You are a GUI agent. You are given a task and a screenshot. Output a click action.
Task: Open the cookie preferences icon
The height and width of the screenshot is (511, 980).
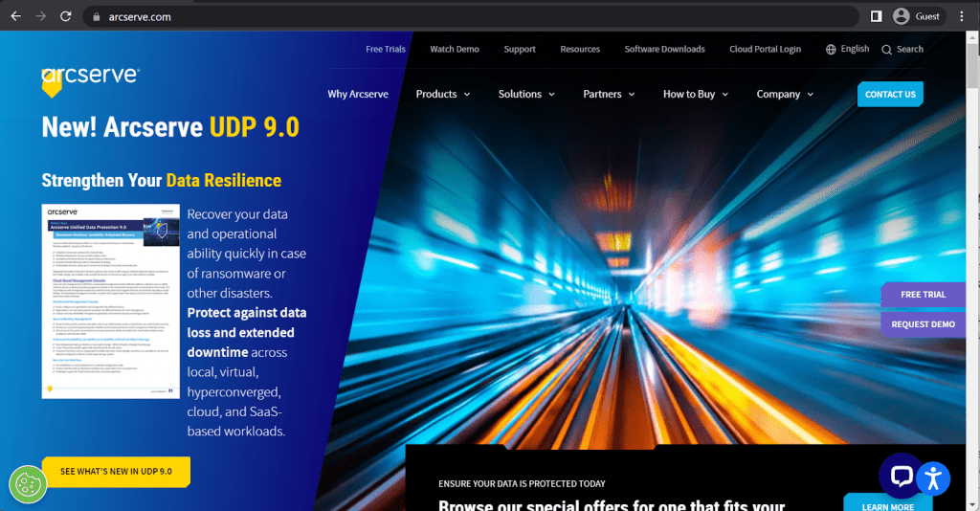pos(28,485)
